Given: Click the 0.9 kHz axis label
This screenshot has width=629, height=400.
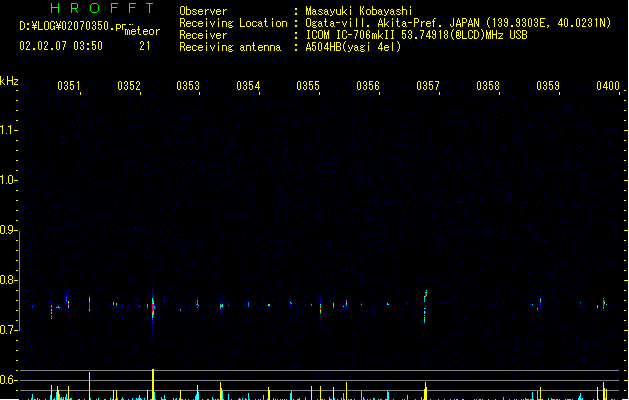Looking at the screenshot, I should 8,230.
